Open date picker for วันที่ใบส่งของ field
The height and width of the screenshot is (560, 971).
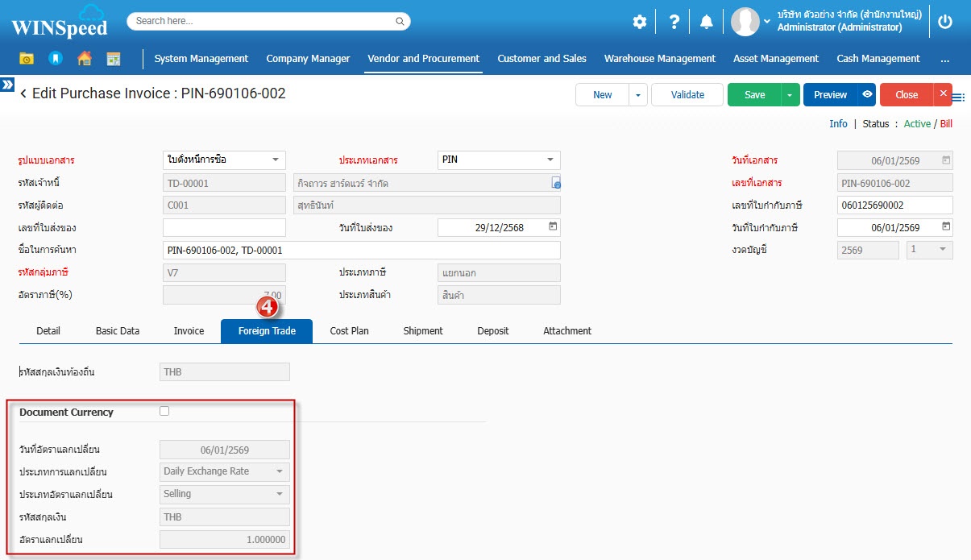point(552,227)
